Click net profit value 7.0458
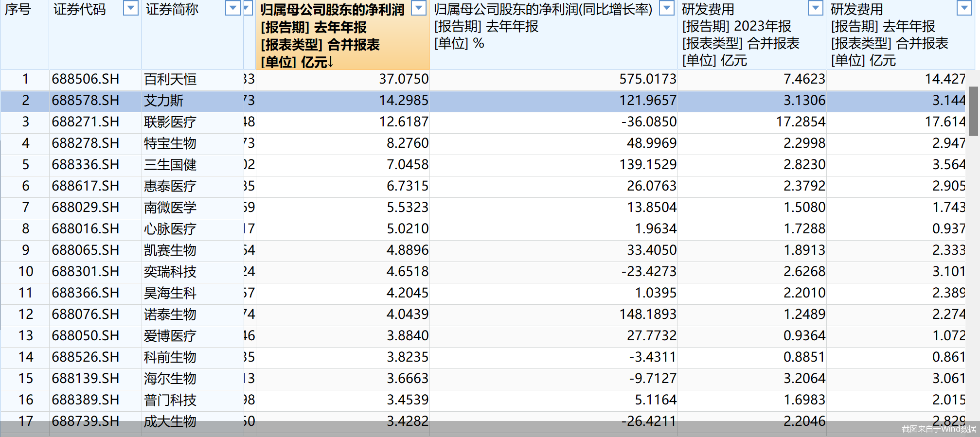This screenshot has height=437, width=980. [408, 165]
